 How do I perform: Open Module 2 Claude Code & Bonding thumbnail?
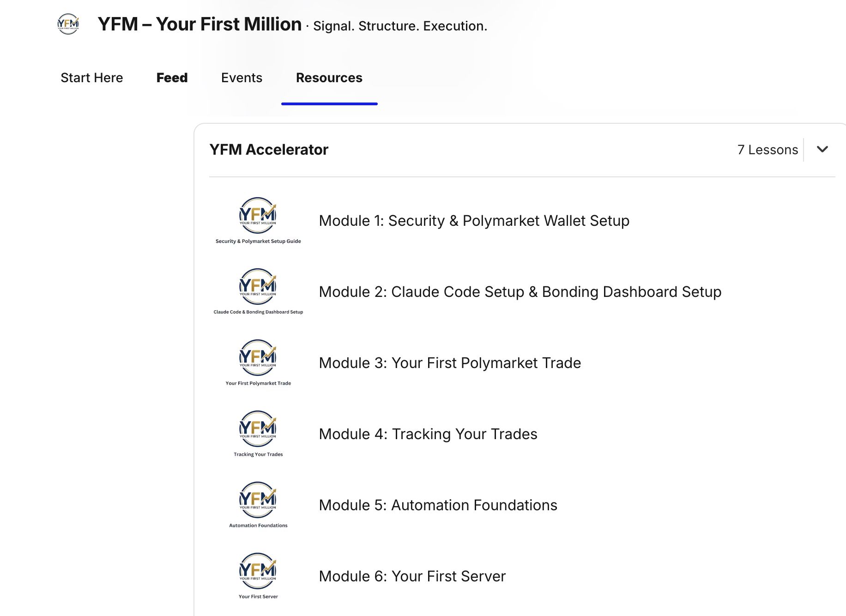coord(258,292)
